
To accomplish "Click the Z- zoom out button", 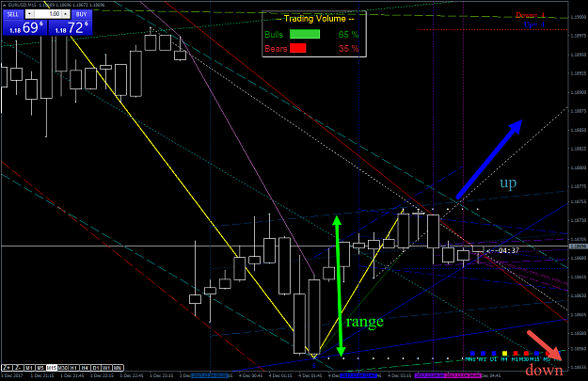I will (x=18, y=368).
